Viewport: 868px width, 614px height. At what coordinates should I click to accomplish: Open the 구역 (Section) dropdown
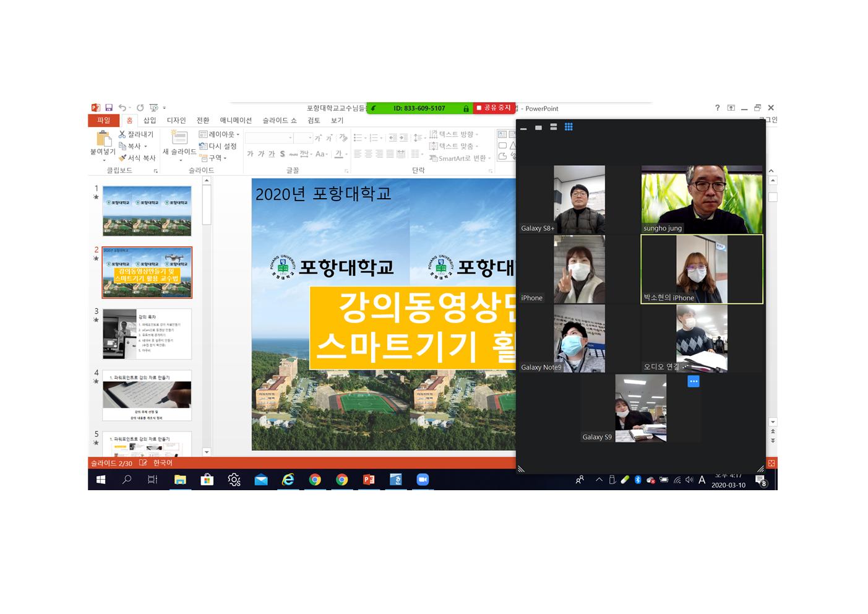(213, 158)
